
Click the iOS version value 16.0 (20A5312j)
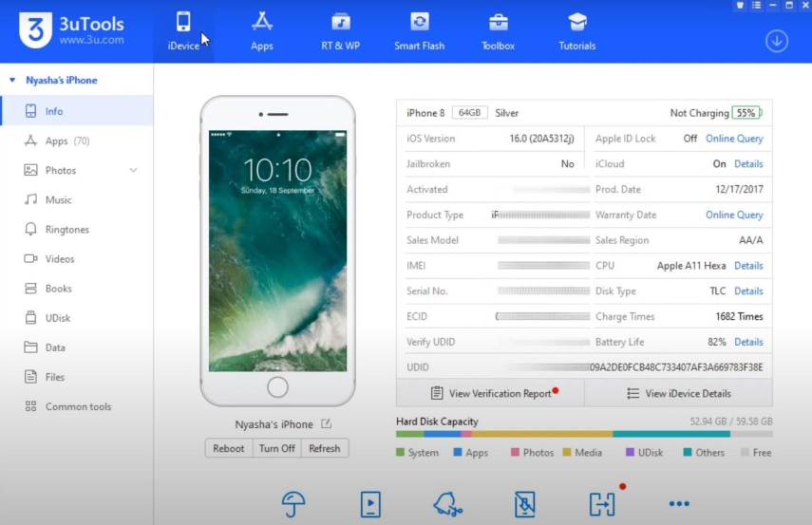coord(541,139)
